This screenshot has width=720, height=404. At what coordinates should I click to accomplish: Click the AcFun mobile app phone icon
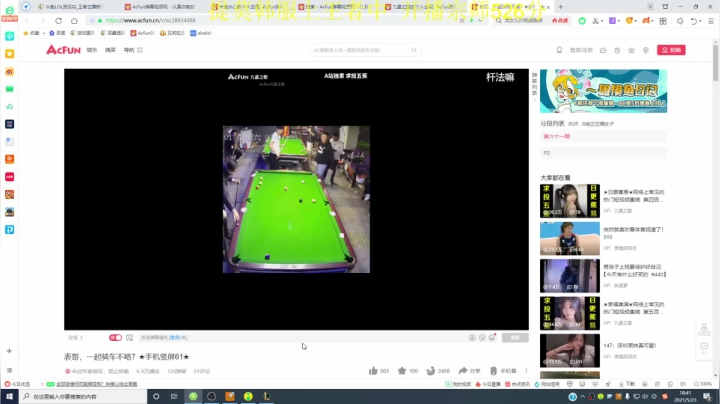(x=559, y=50)
